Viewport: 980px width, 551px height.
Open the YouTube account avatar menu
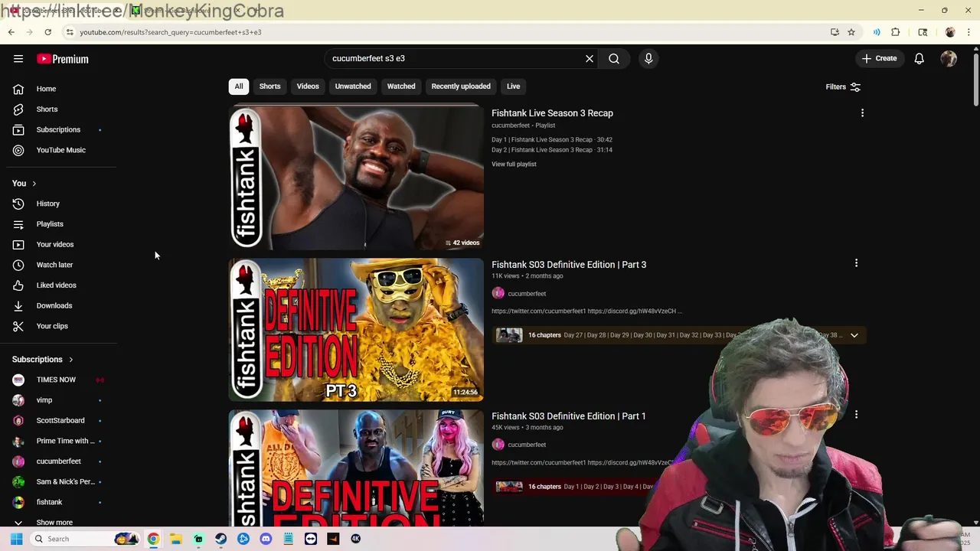click(949, 58)
